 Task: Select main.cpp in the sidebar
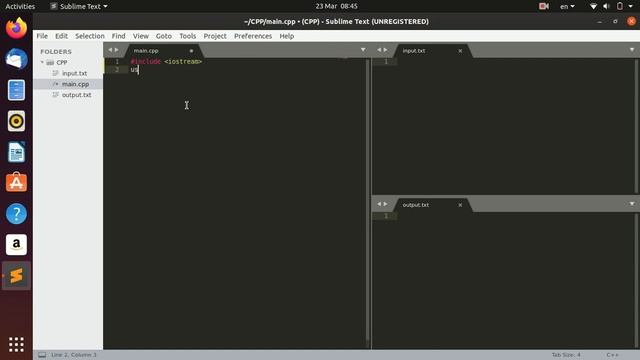[x=76, y=84]
